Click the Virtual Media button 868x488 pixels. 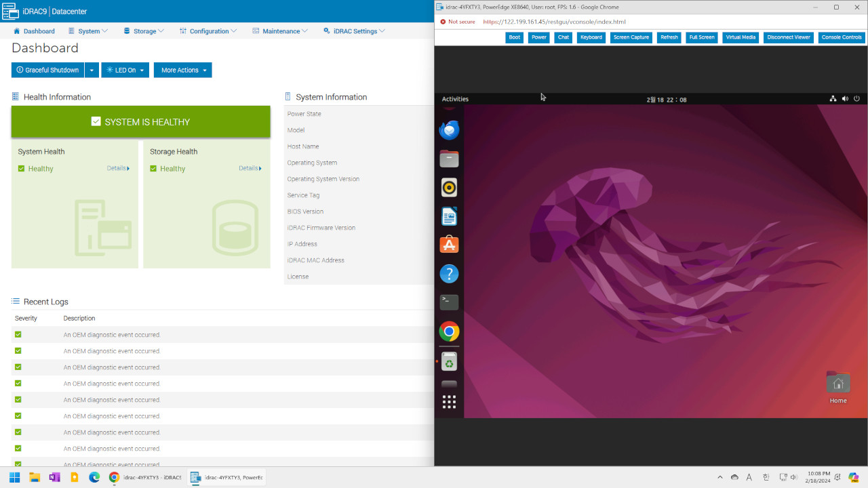741,37
